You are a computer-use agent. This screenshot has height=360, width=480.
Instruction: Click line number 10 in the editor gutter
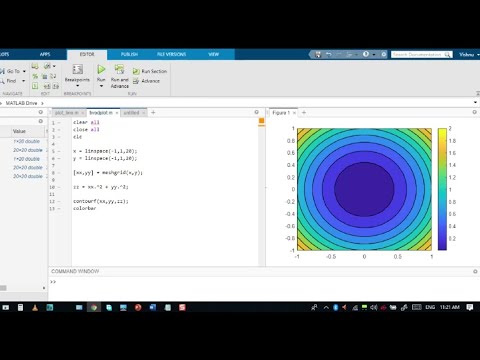point(52,187)
